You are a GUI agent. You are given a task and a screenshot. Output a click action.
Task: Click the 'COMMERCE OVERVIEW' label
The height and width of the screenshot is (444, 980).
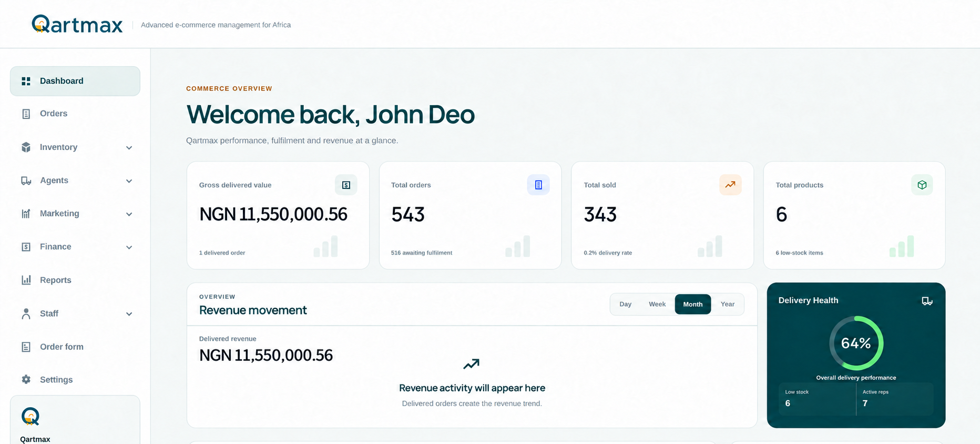tap(229, 88)
